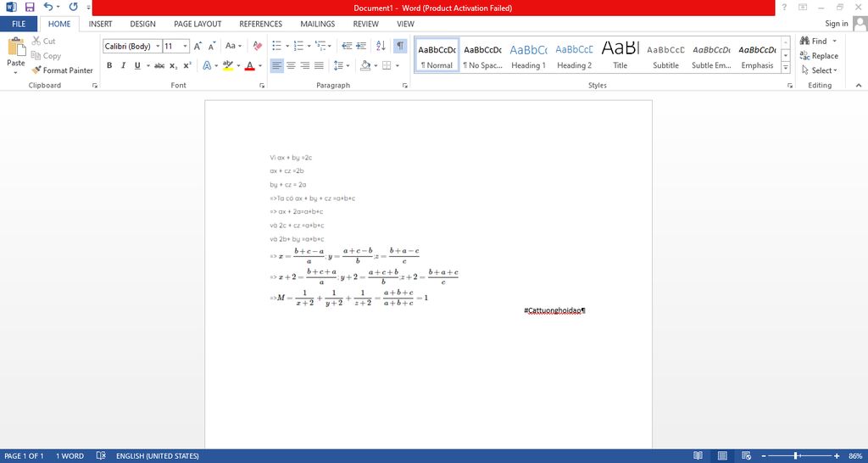
Task: Click Sign in link
Action: (x=837, y=24)
